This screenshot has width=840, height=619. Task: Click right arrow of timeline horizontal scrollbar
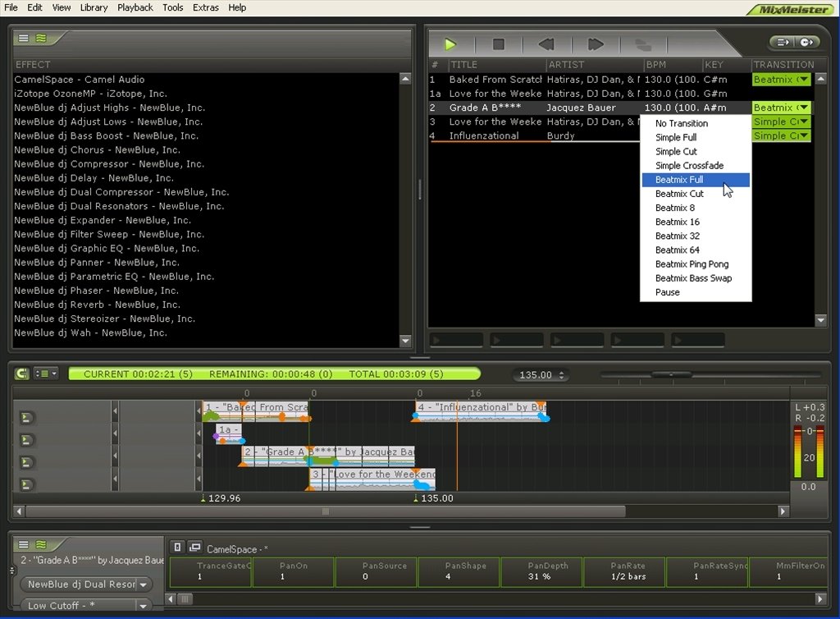tap(783, 511)
